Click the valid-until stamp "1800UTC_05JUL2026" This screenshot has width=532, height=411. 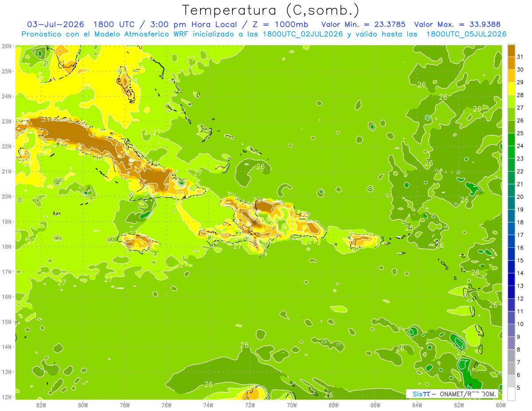pos(466,34)
